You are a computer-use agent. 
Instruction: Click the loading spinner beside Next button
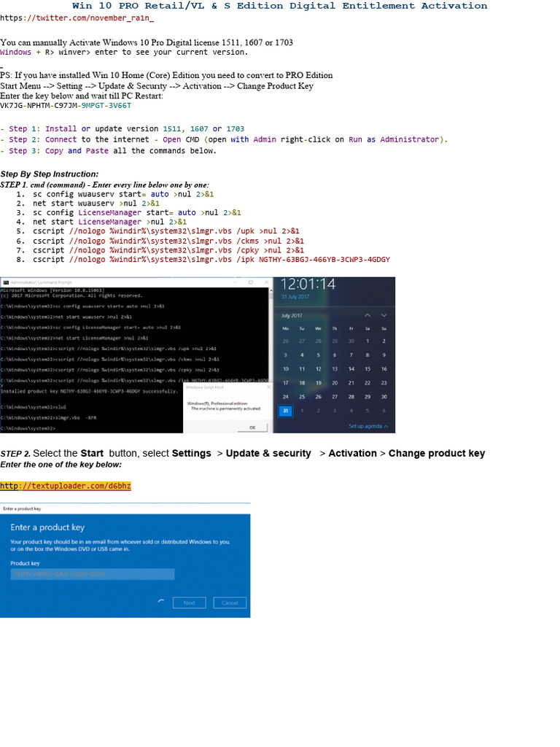[x=161, y=602]
